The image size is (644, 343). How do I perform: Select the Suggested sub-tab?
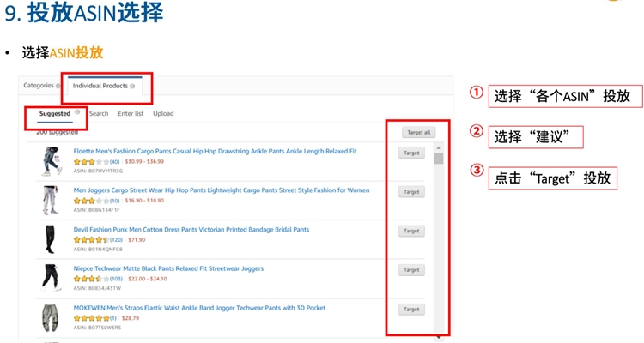click(55, 114)
